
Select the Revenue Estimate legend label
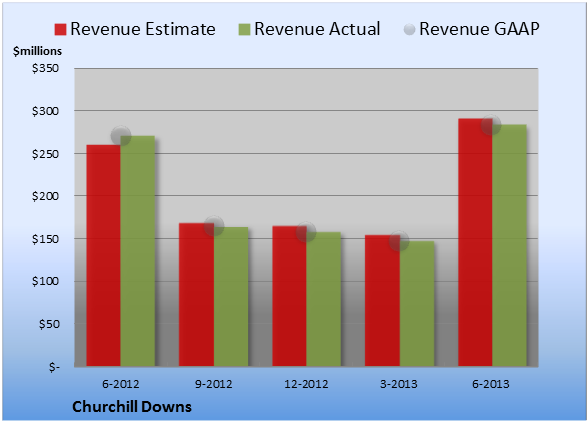(143, 29)
